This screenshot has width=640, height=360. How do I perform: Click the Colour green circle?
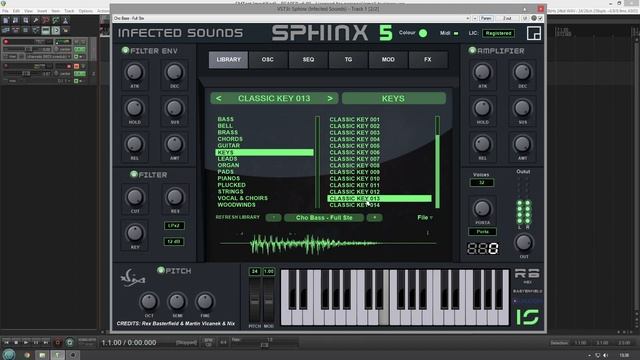423,33
